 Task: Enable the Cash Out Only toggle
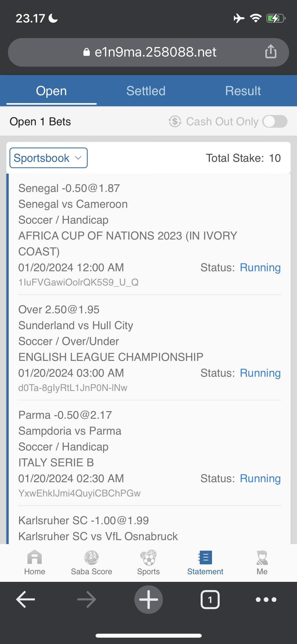point(275,122)
